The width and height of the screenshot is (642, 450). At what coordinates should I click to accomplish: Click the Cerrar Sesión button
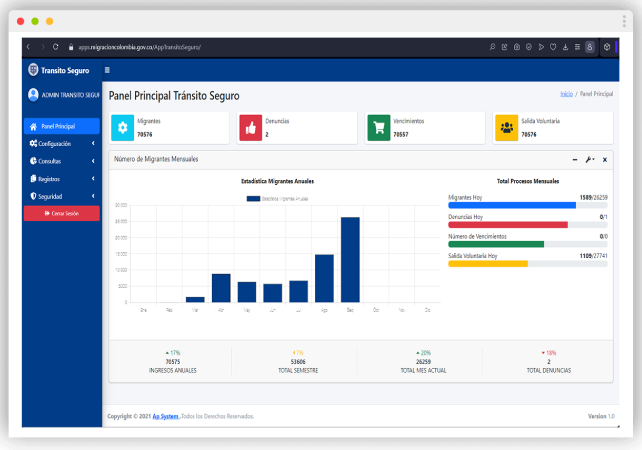[x=62, y=213]
